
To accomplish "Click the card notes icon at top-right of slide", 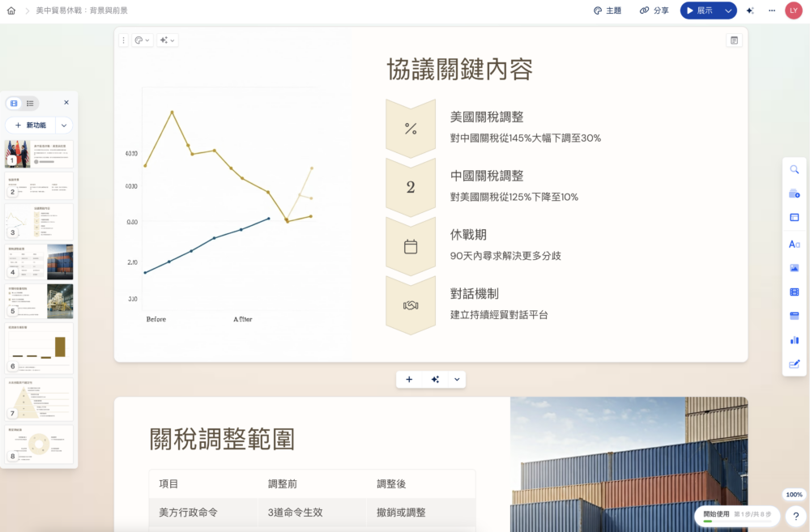I will click(735, 39).
